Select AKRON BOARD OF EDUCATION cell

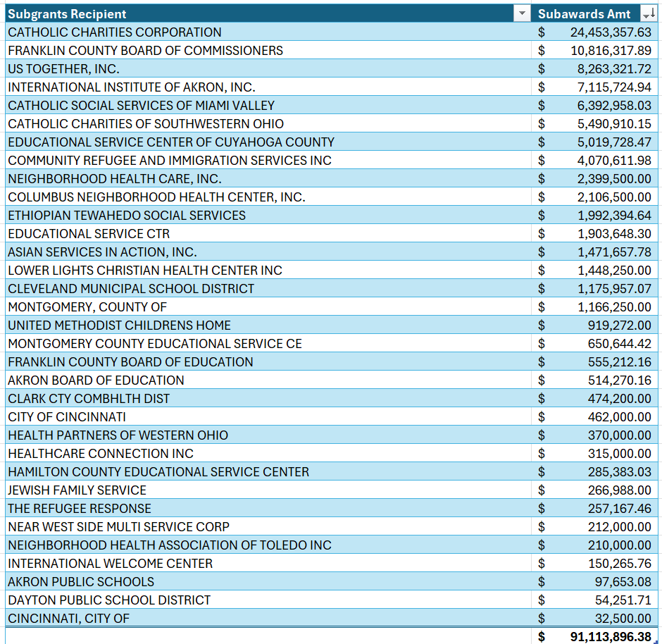tap(268, 380)
